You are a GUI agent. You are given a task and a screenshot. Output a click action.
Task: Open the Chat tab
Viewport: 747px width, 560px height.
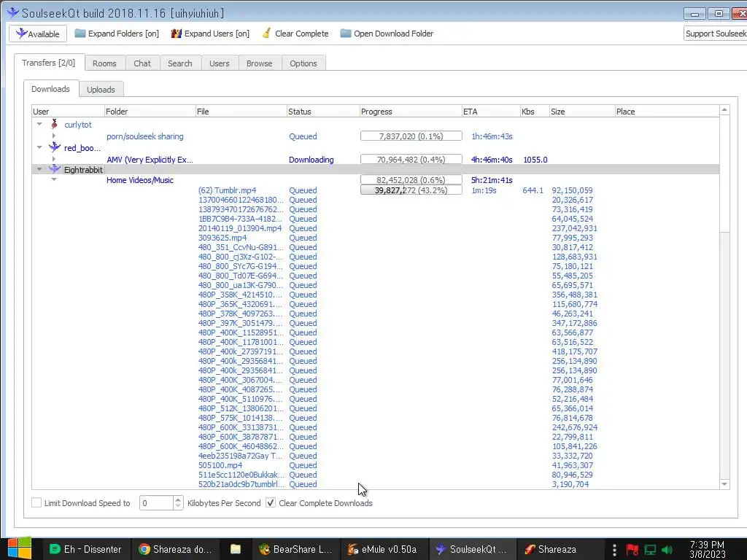click(142, 63)
